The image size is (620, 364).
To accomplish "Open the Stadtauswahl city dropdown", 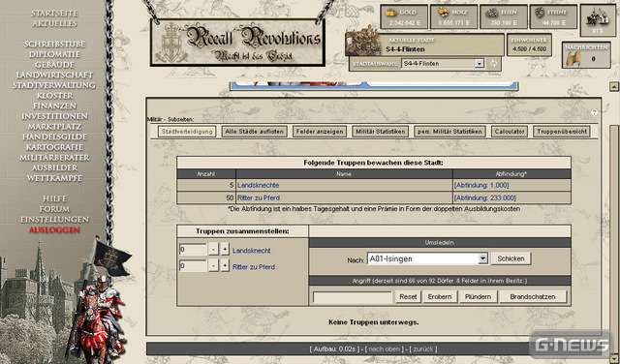I will coord(443,63).
